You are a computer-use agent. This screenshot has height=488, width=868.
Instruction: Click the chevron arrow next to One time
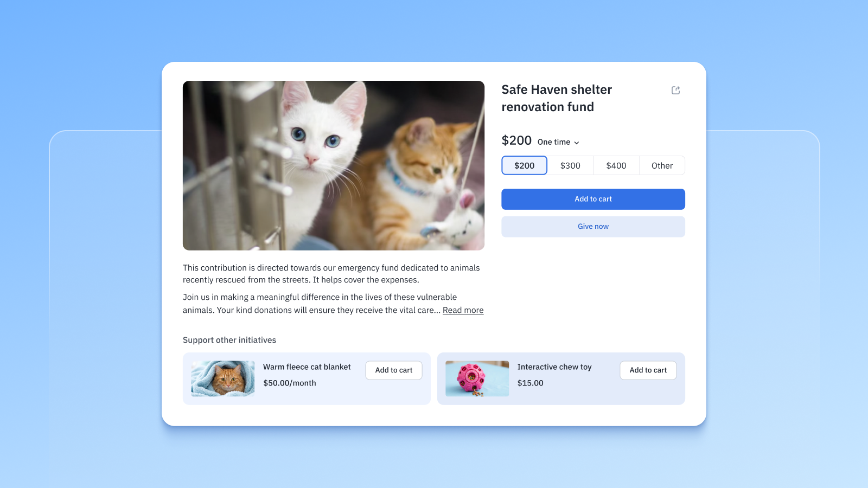point(577,143)
